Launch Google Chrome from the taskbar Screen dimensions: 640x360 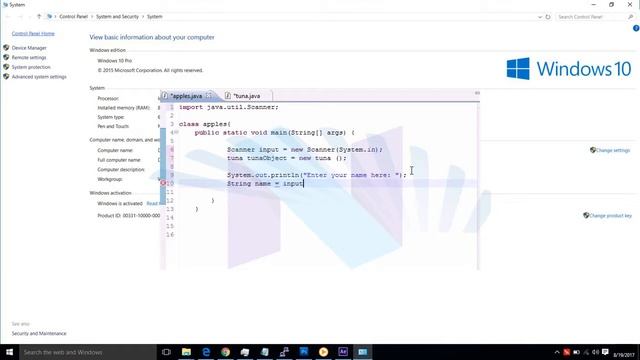[225, 352]
